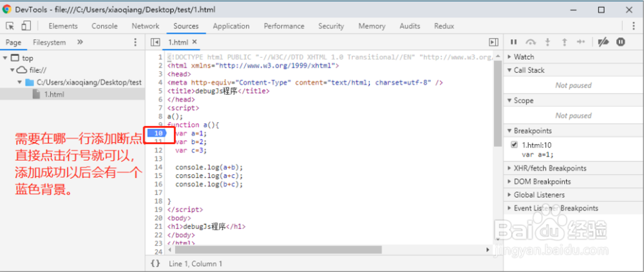The image size is (644, 272).
Task: Add breakpoint at line number 15
Action: 158,176
